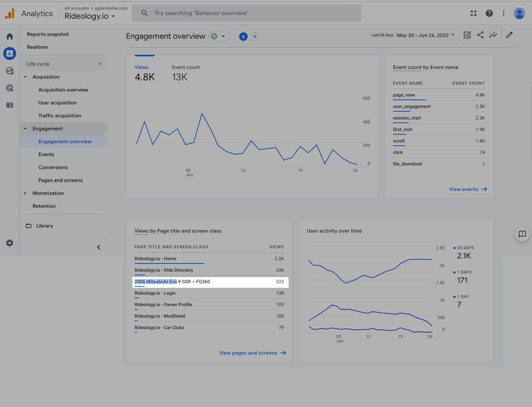Click the Add comparison plus icon
The width and height of the screenshot is (532, 407).
coord(255,36)
